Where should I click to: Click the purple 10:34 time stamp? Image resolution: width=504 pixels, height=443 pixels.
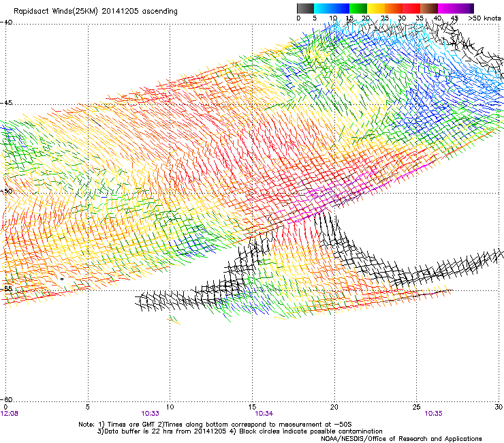coord(264,414)
